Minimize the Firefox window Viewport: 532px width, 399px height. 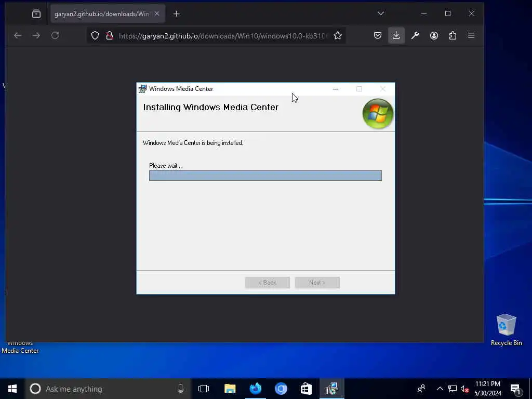click(424, 14)
